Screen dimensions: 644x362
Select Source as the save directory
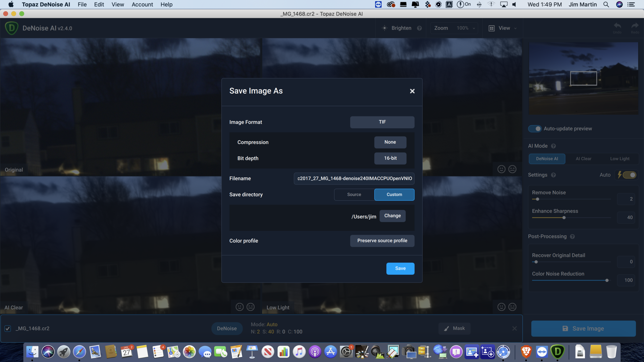(x=354, y=195)
